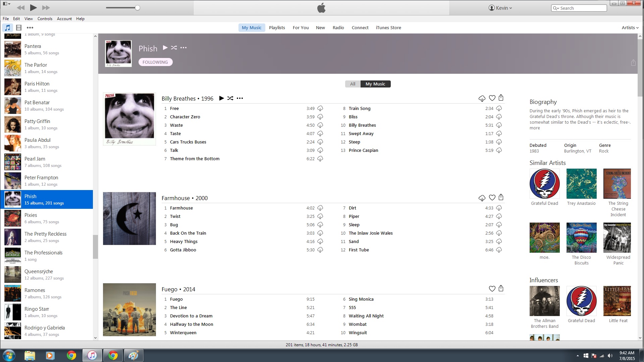644x362 pixels.
Task: Open more options next to the Phish artist name
Action: pyautogui.click(x=183, y=48)
